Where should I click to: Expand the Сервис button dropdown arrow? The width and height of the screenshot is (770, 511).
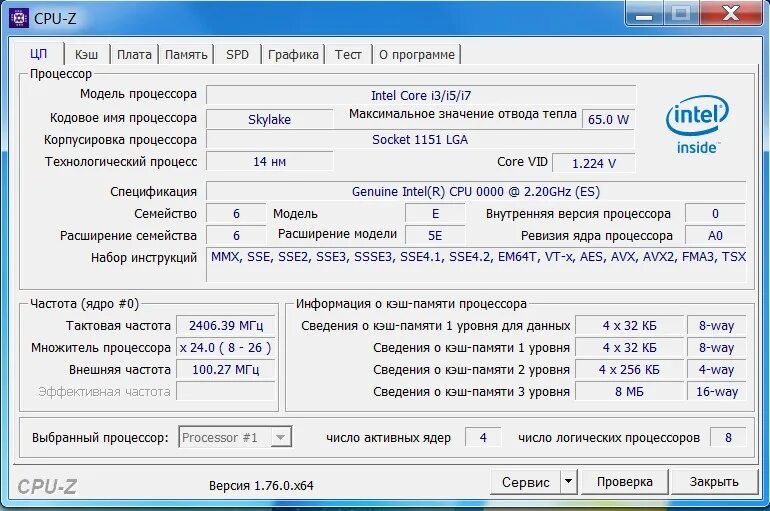click(x=568, y=482)
